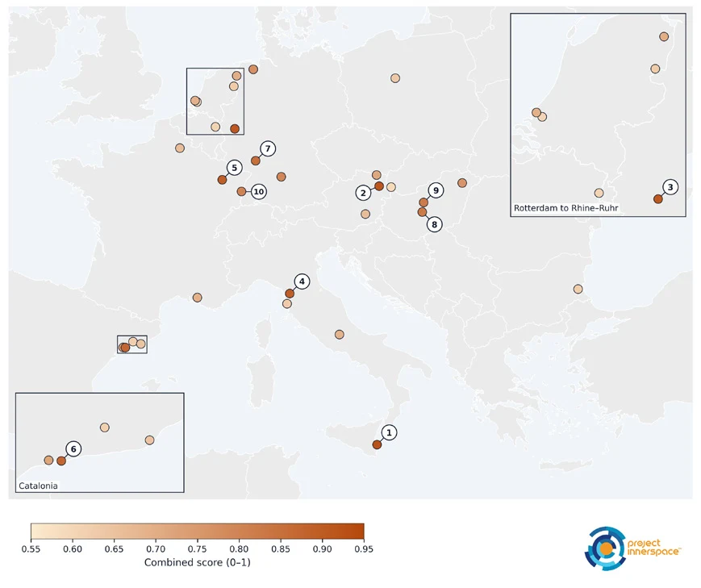The width and height of the screenshot is (701, 588).
Task: Click the 0.85 tick label on the legend
Action: (x=281, y=548)
